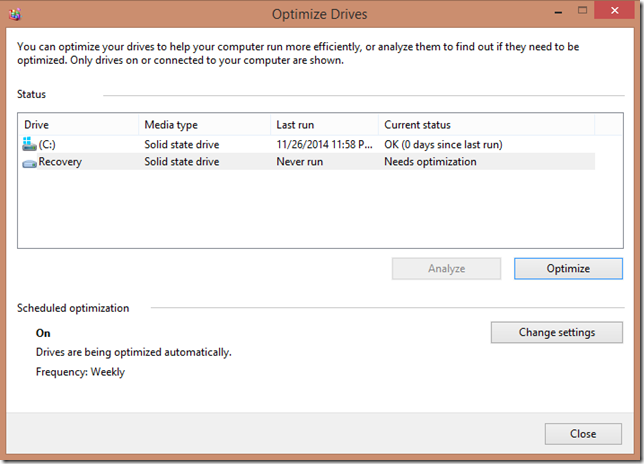644x464 pixels.
Task: Sort by the Current status column header
Action: point(485,125)
